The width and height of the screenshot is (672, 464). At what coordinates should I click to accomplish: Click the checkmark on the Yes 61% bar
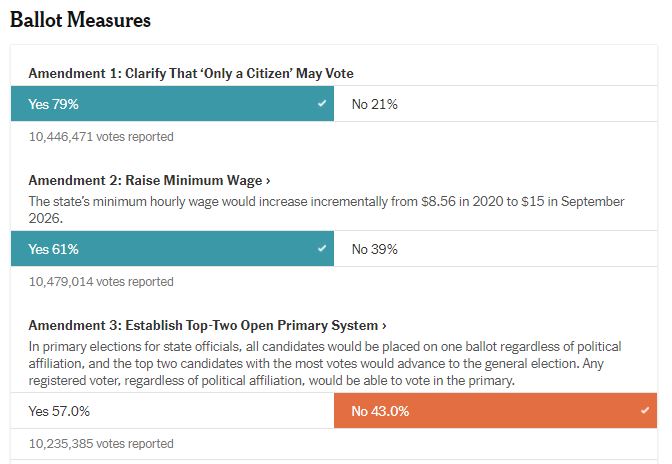[x=321, y=249]
